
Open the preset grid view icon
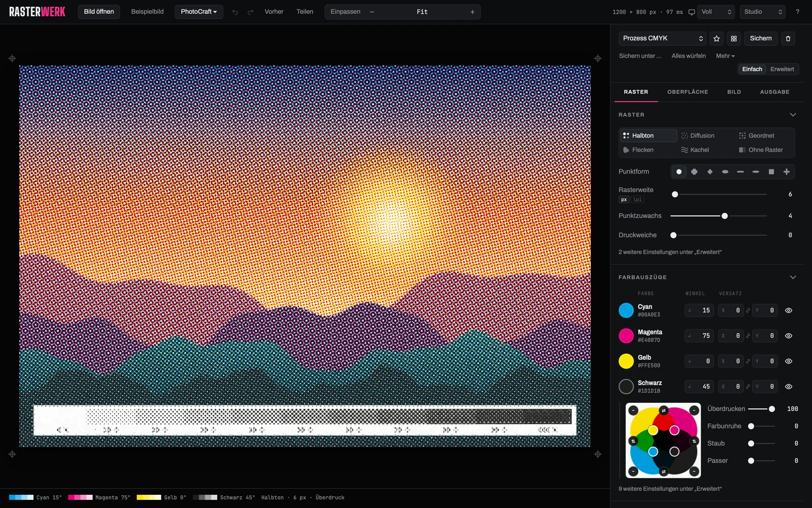pyautogui.click(x=734, y=39)
